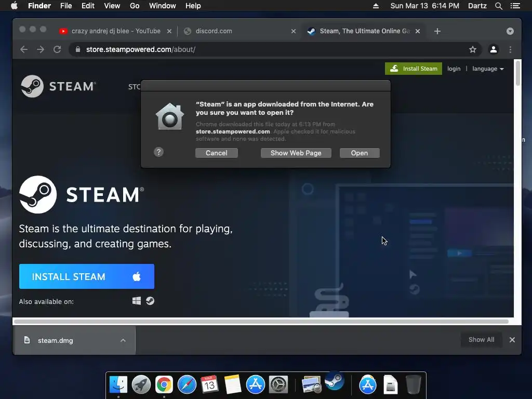This screenshot has width=532, height=399.
Task: Click Open in the Steam security dialog
Action: pyautogui.click(x=360, y=153)
